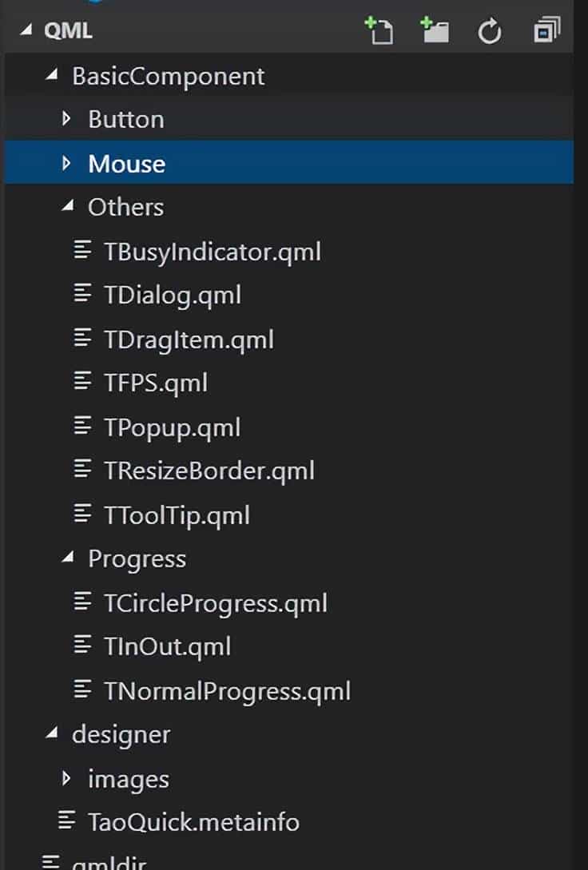Click the file icon beside TDragItem.qml
The image size is (588, 870).
click(83, 338)
